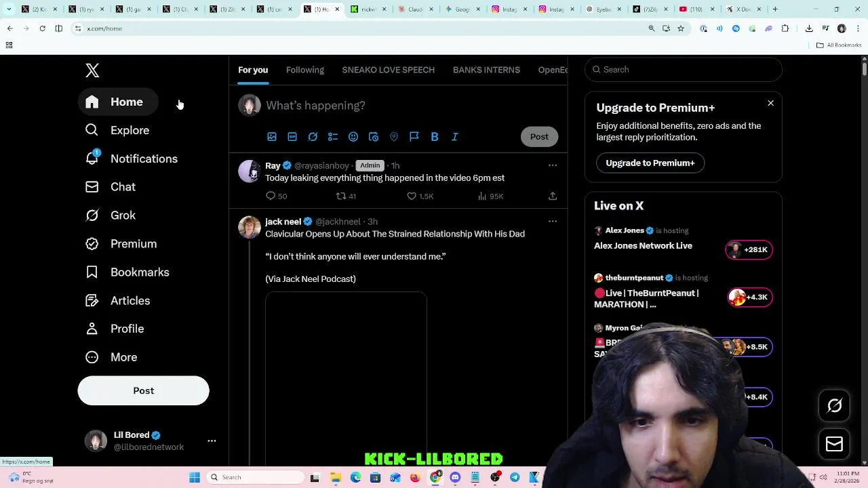Viewport: 868px width, 488px height.
Task: Open TheBurntPeanut MARATHON live stream
Action: (x=646, y=299)
